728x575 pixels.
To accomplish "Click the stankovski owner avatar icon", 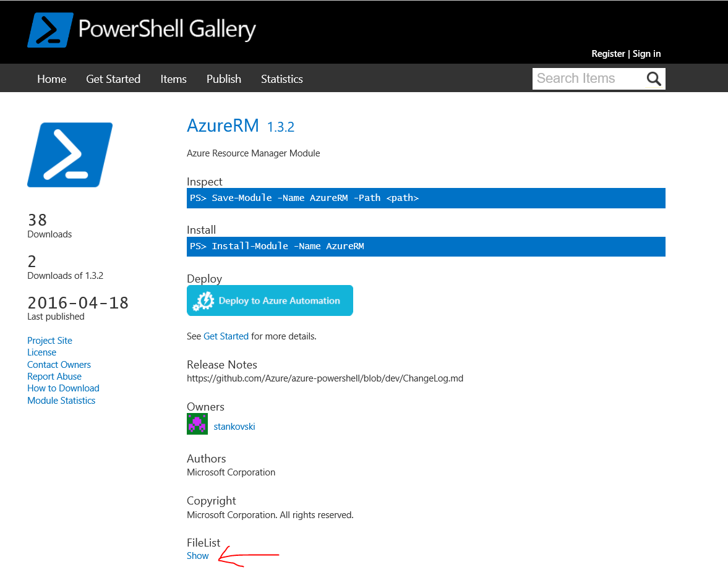I will [x=197, y=424].
